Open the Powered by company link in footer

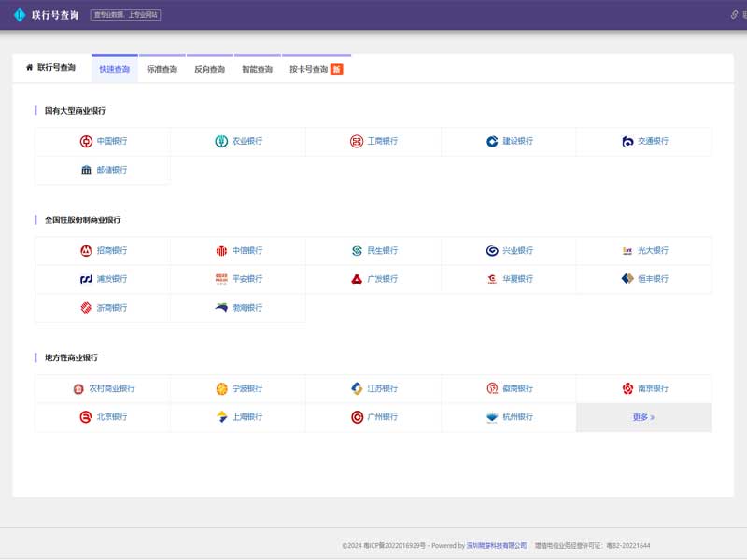497,546
